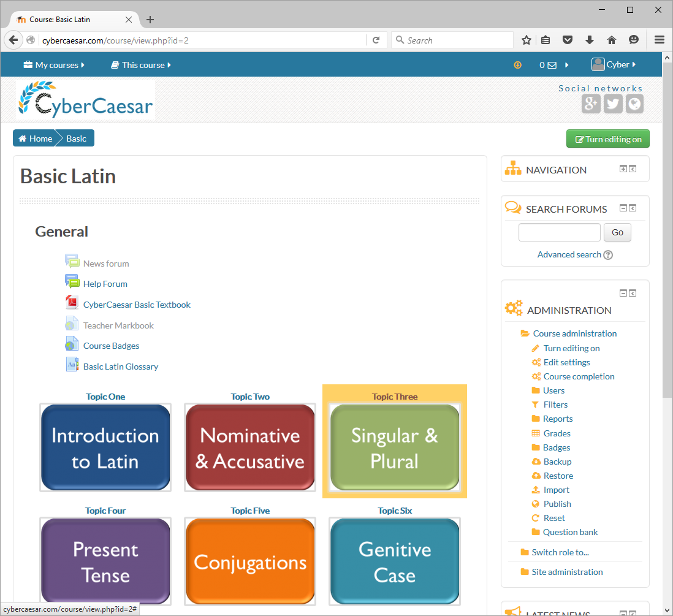The image size is (673, 616).
Task: Click the search forums text input field
Action: click(x=559, y=232)
